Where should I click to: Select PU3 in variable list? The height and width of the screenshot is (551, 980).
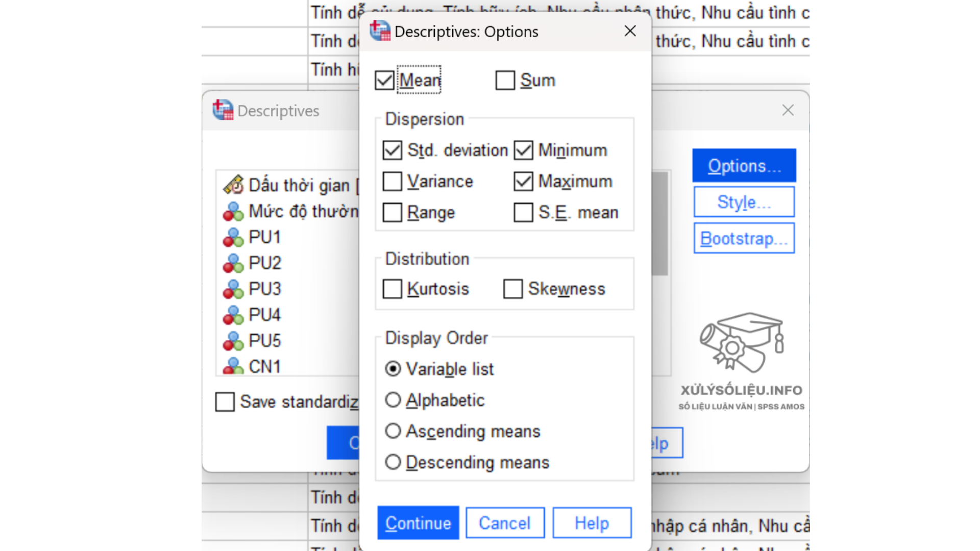click(x=265, y=289)
